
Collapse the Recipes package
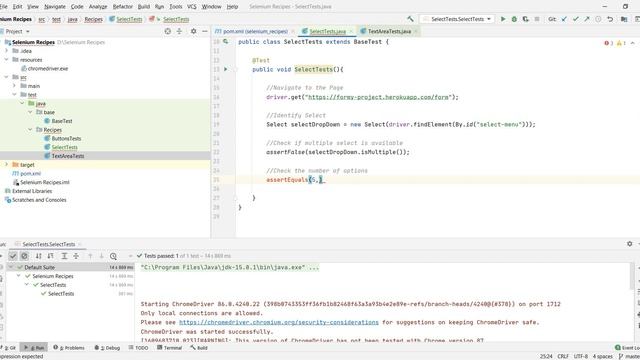click(30, 130)
